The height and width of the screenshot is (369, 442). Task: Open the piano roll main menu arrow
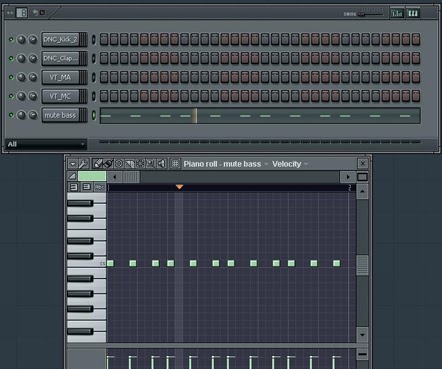(x=72, y=164)
